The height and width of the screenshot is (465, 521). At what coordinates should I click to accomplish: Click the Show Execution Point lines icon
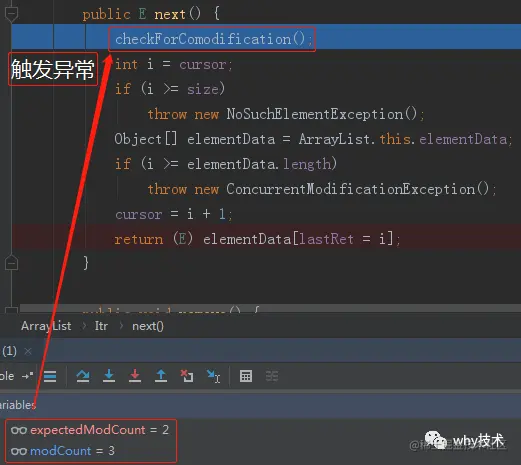(50, 376)
